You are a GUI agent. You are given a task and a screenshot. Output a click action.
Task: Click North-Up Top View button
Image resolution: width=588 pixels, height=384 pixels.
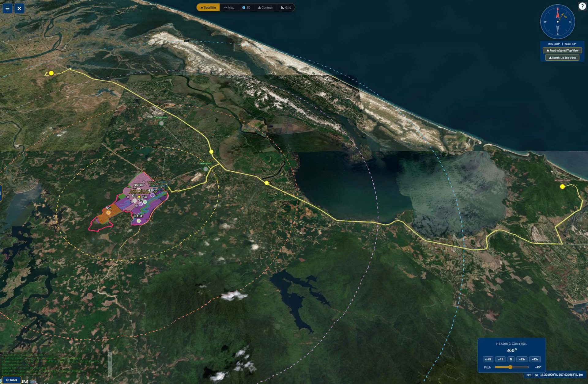coord(562,58)
